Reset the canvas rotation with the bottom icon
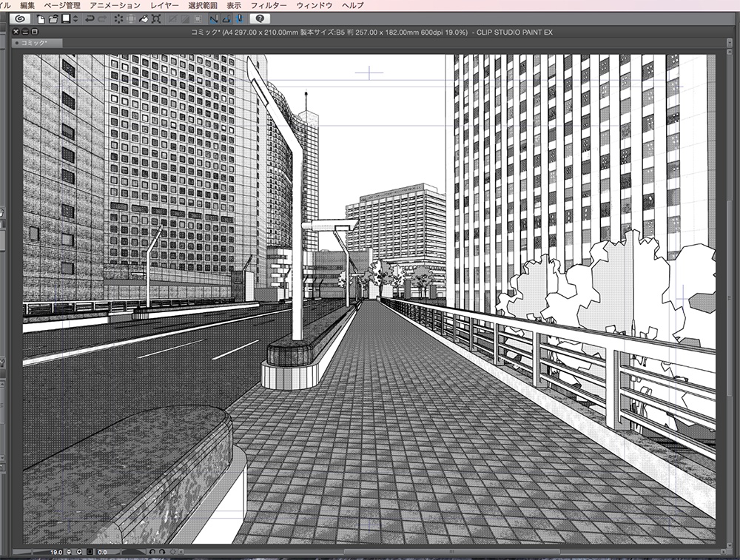740x560 pixels. [x=174, y=553]
